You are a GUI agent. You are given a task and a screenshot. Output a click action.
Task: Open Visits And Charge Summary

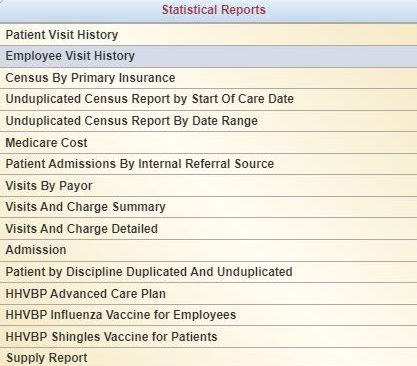(x=208, y=207)
